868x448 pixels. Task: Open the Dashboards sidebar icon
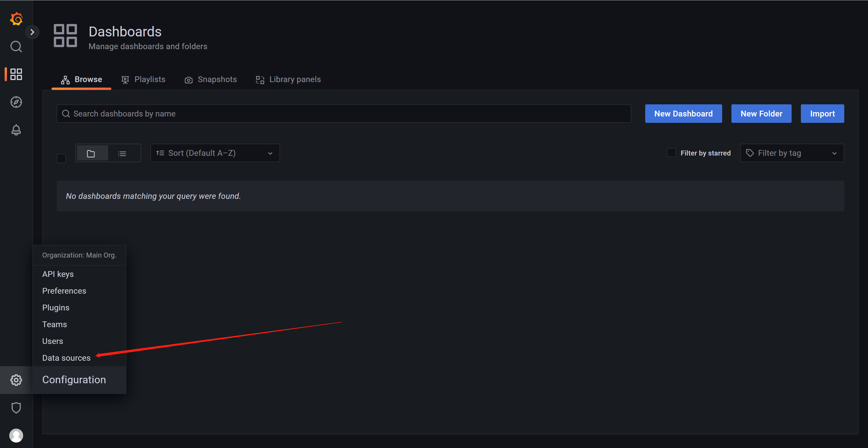coord(16,74)
